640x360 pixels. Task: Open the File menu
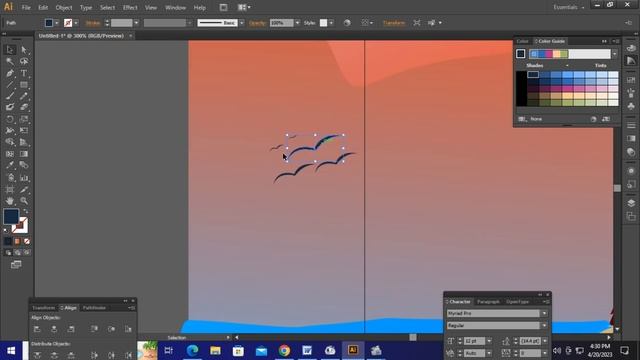[26, 7]
